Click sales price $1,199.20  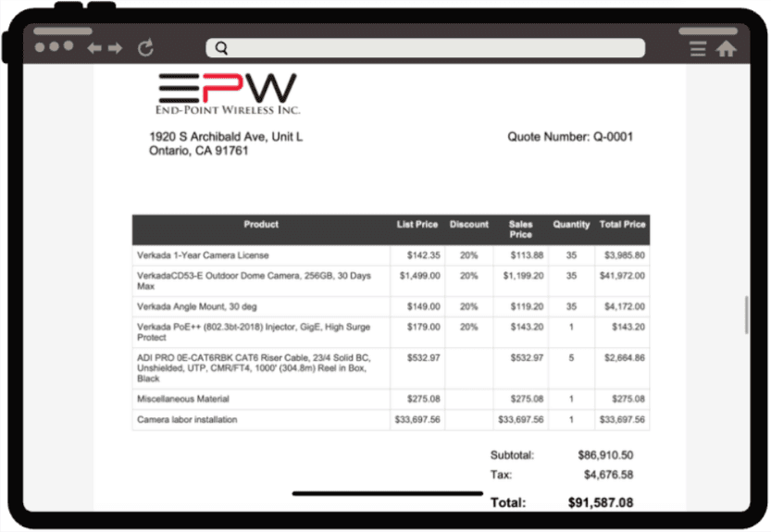pyautogui.click(x=523, y=276)
